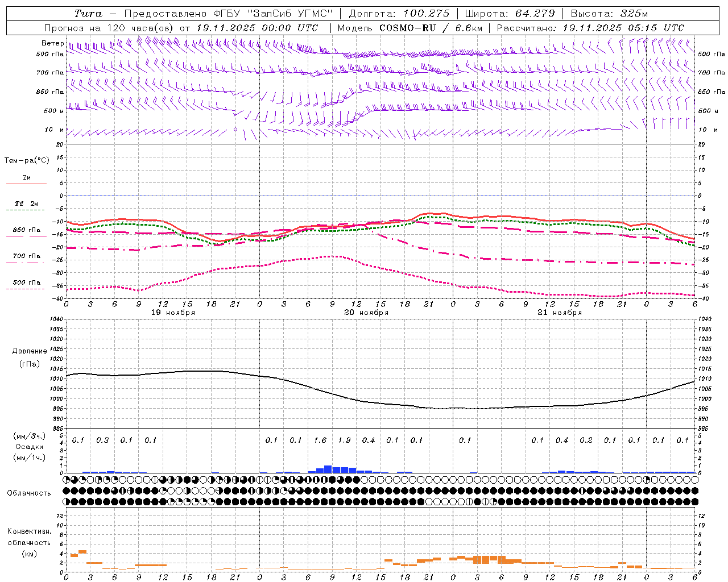Click the "500 гПа" temperature legend entry
The image size is (728, 582).
point(26,282)
